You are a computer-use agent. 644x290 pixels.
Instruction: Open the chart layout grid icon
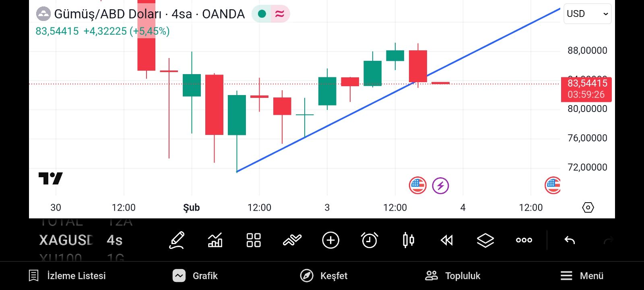point(254,240)
